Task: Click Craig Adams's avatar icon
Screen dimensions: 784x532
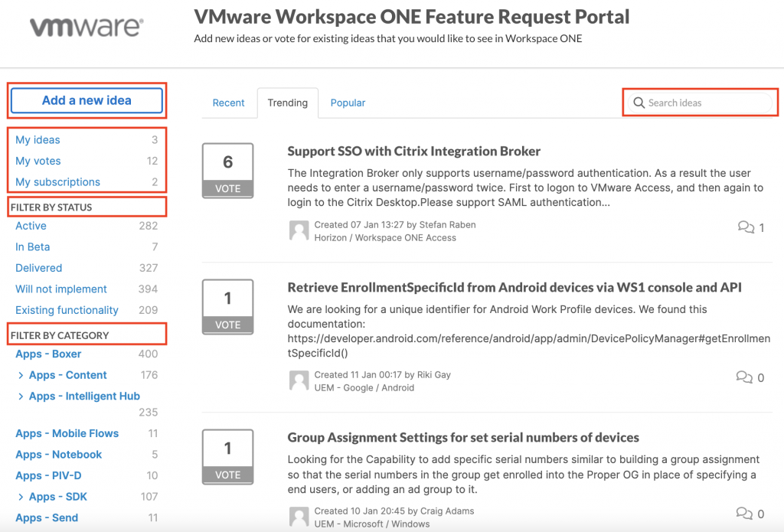Action: tap(299, 517)
